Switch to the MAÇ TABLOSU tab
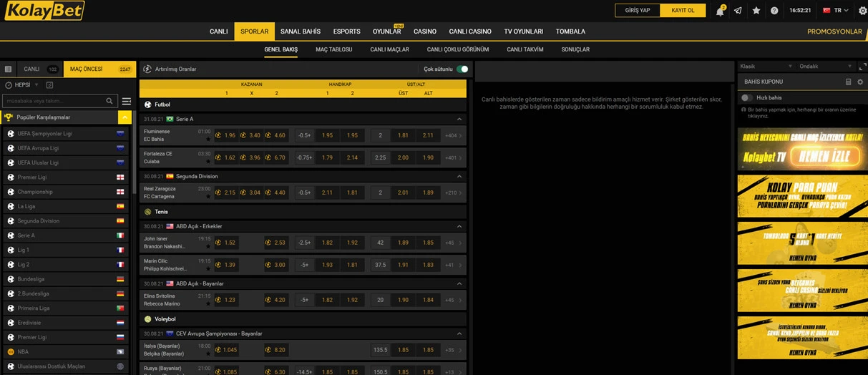The height and width of the screenshot is (375, 868). pyautogui.click(x=334, y=49)
